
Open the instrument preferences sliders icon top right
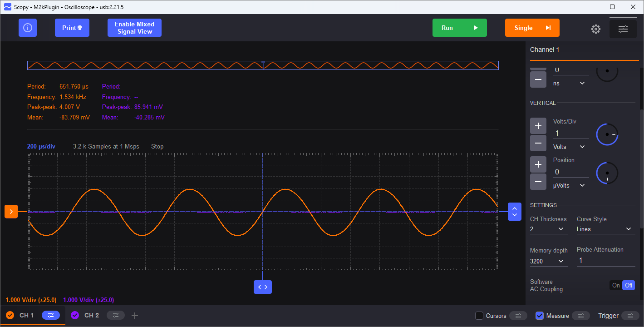[x=623, y=29]
